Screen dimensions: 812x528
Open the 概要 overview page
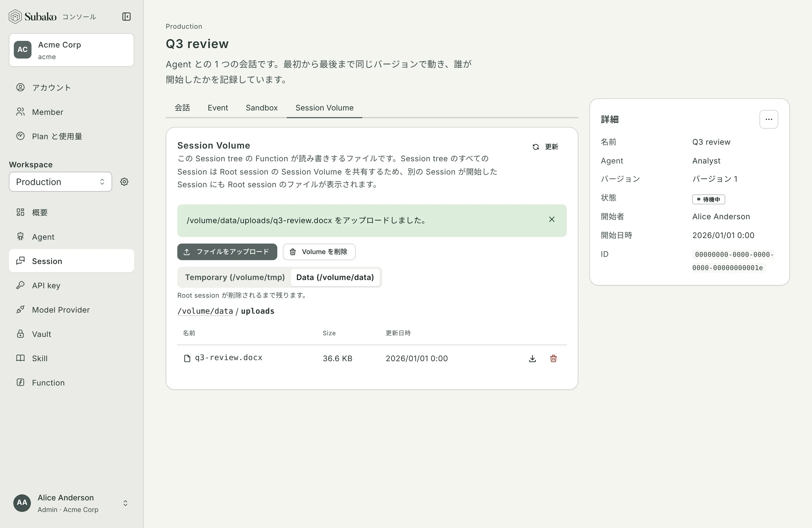[x=71, y=212]
